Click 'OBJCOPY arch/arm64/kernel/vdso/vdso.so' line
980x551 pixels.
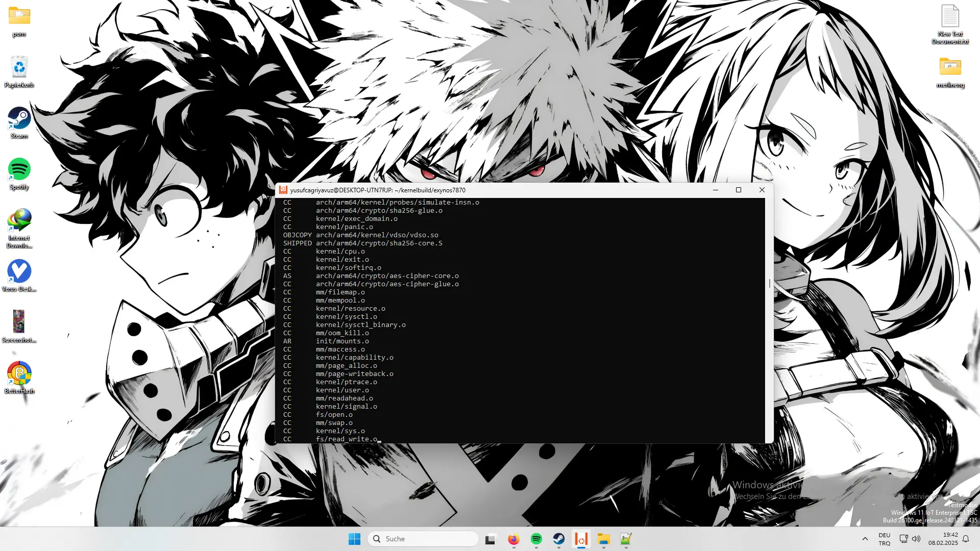coord(361,235)
